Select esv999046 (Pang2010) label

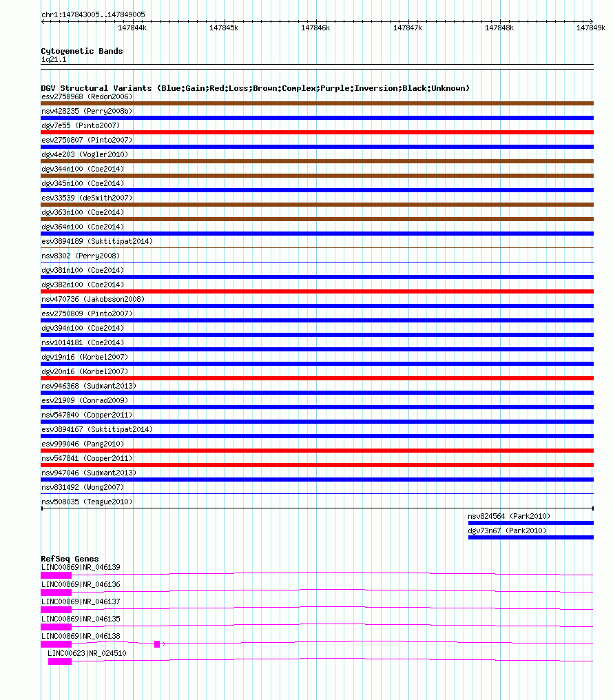coord(83,444)
